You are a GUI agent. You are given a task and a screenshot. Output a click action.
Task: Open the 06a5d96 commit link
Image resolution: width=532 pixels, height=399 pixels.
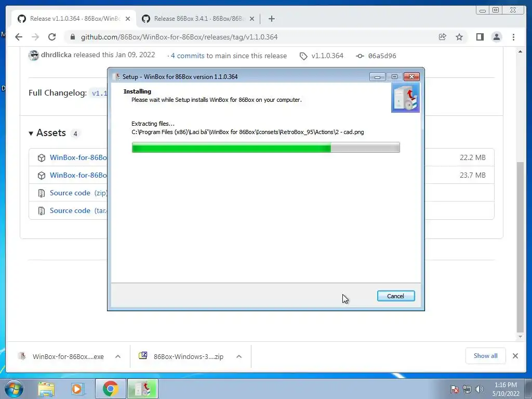tap(382, 56)
